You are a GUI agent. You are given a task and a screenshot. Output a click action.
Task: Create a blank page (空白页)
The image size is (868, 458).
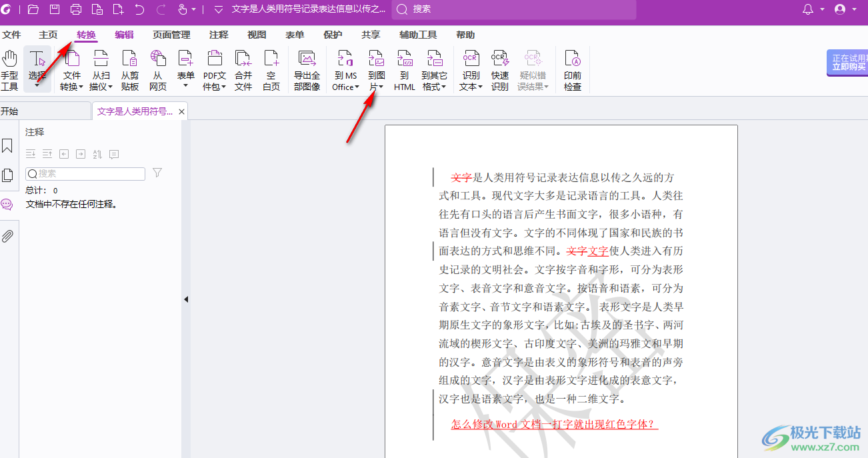pos(271,70)
